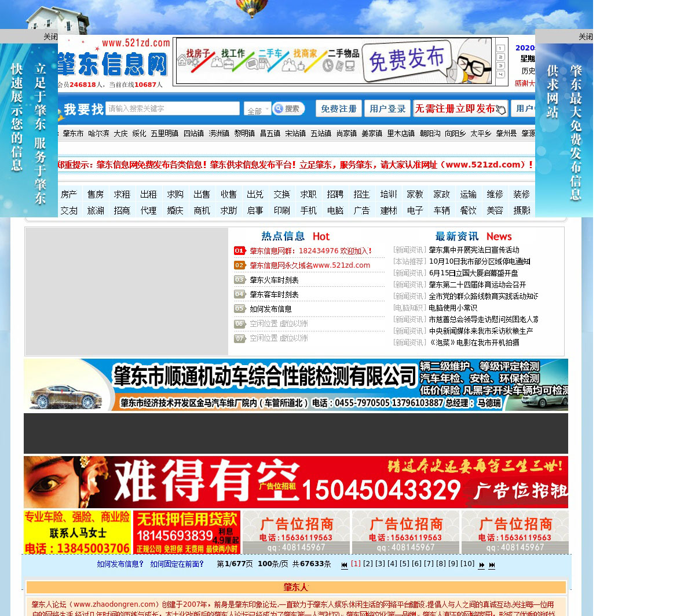The width and height of the screenshot is (695, 616).
Task: Jump to last page arrow icon
Action: (x=492, y=565)
